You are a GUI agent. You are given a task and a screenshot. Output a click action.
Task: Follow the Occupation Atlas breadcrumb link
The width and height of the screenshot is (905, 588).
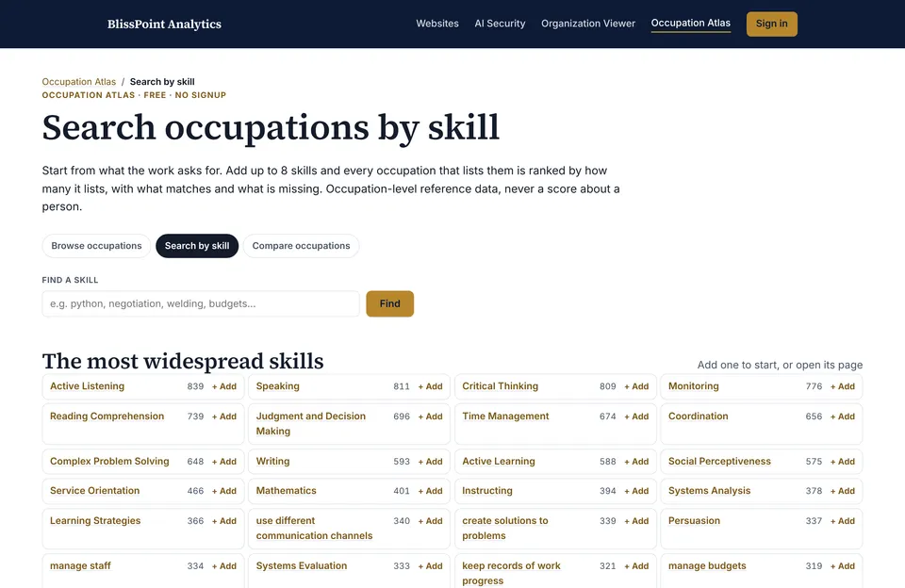[x=79, y=82]
